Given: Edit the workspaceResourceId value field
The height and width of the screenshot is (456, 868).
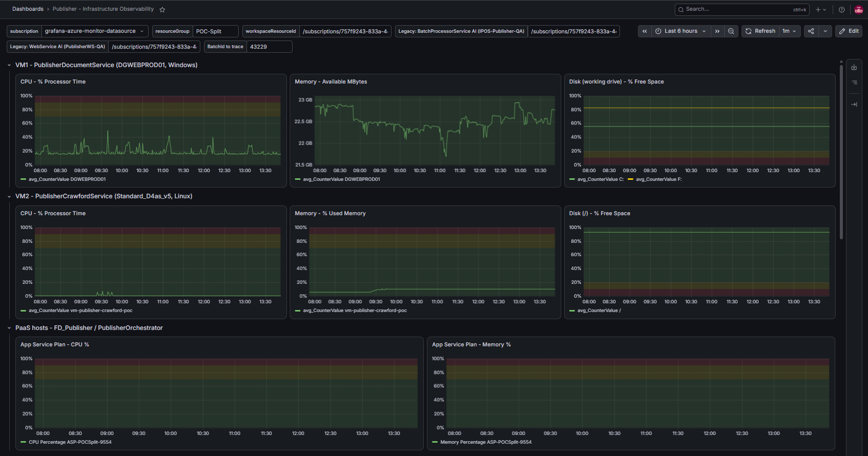Looking at the screenshot, I should pyautogui.click(x=345, y=31).
